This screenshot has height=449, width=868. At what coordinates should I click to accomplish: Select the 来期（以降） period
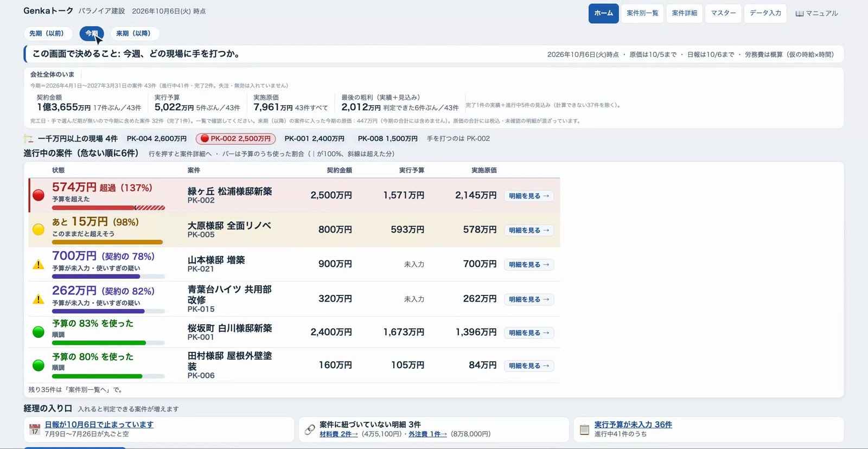click(x=135, y=34)
